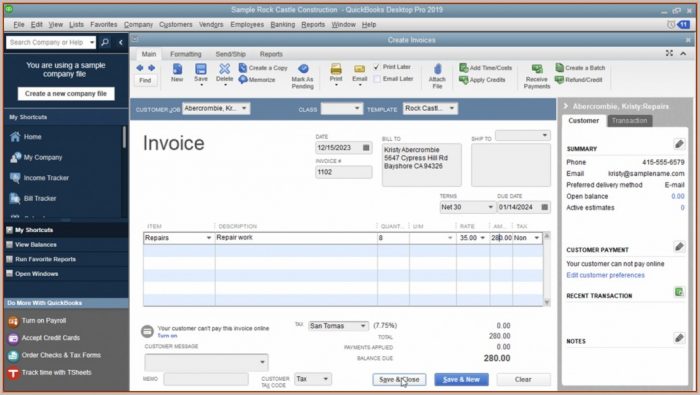Attach File to invoice
Viewport: 700px width, 395px height.
437,76
